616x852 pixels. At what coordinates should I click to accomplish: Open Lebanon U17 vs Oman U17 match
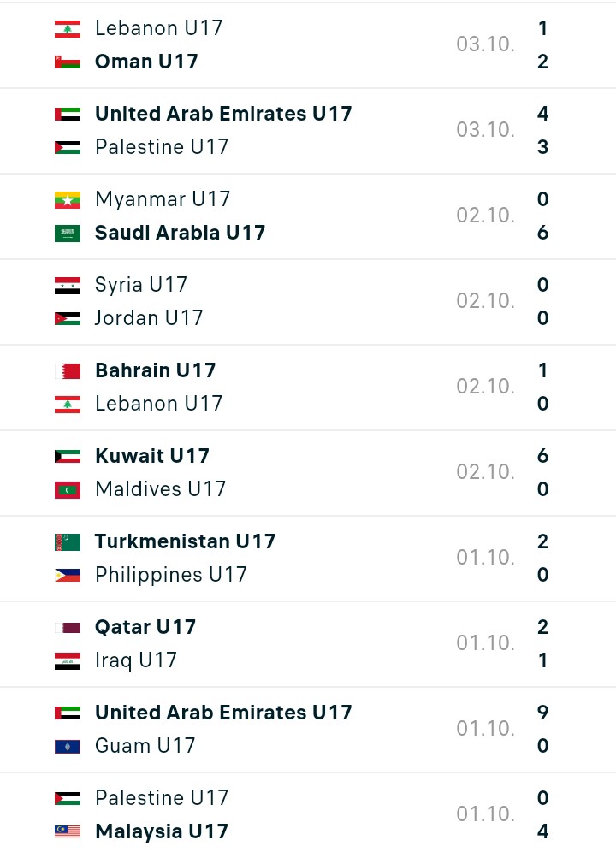pos(308,45)
